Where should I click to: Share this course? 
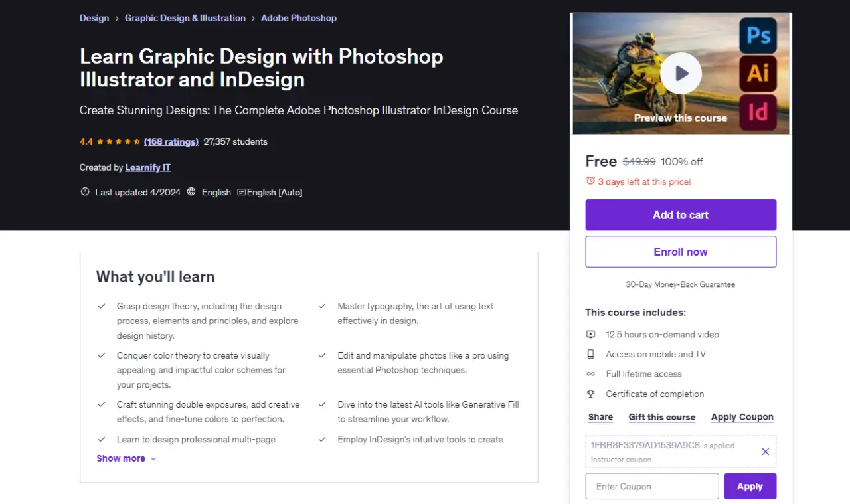600,417
